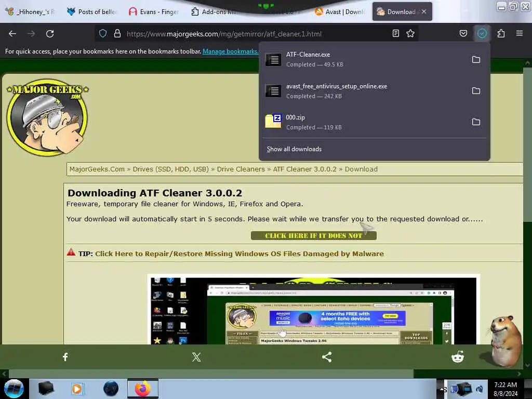Open the Save to Pocket icon
This screenshot has width=532, height=399.
(463, 33)
